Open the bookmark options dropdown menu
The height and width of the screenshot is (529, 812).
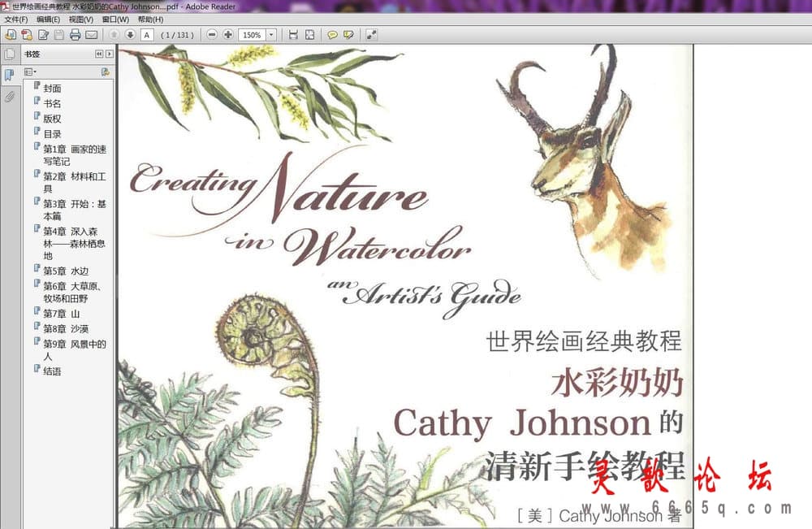coord(31,72)
